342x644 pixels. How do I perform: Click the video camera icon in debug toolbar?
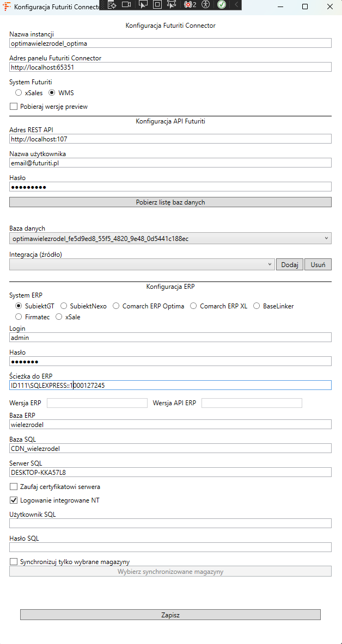pos(126,4)
